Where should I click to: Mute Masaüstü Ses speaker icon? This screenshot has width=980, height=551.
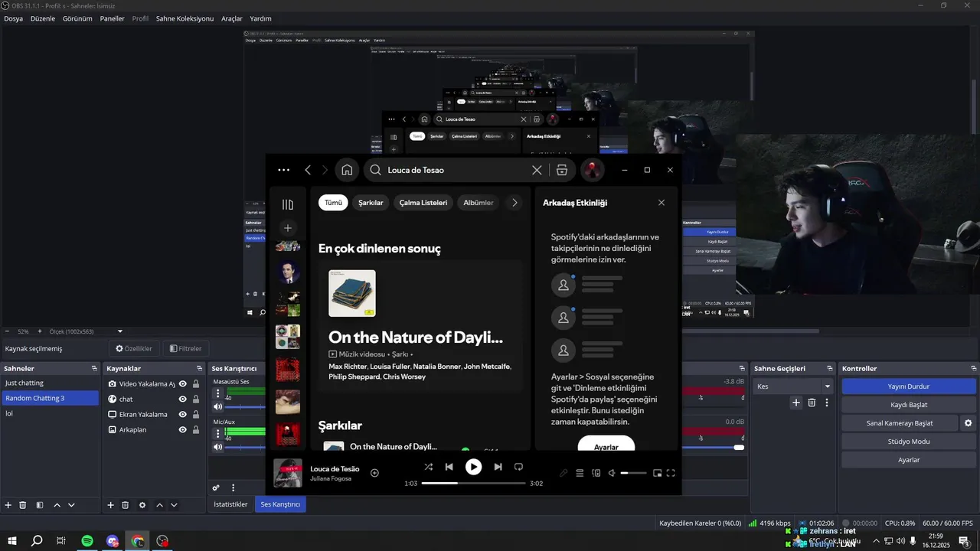point(217,406)
